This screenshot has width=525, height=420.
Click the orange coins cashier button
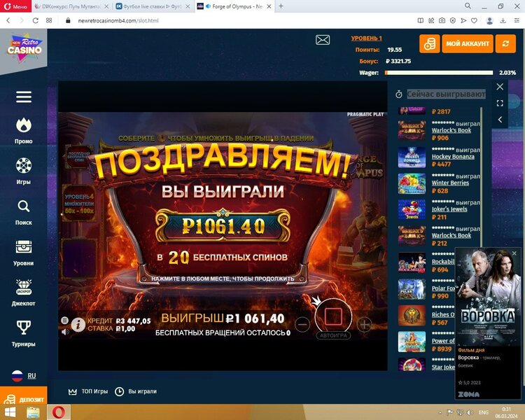(x=430, y=43)
